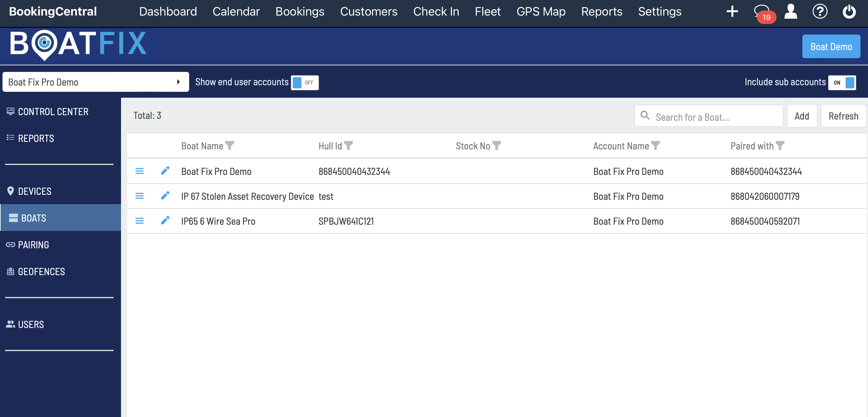Open row menu for Boat Fix Pro Demo
This screenshot has height=417, width=868.
pyautogui.click(x=139, y=171)
